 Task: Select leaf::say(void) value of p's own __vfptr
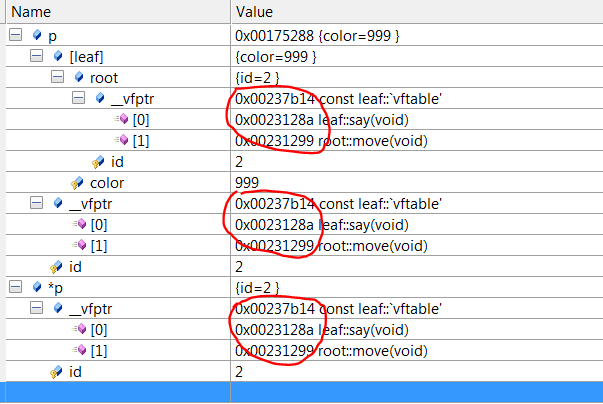(321, 225)
